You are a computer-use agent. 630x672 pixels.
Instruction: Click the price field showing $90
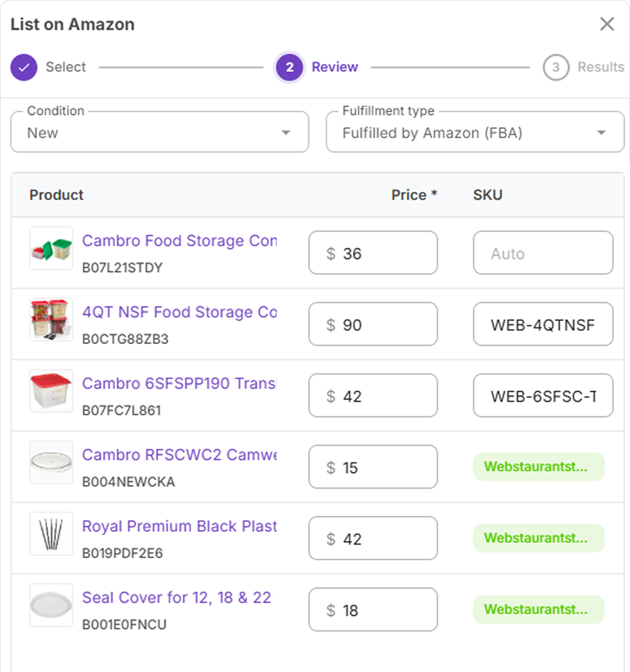tap(373, 324)
